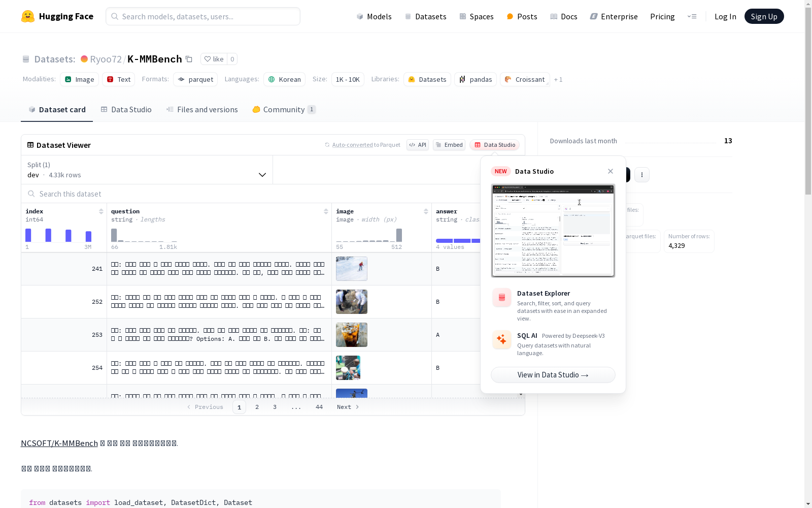Click the Dataset Explorer icon

(502, 298)
